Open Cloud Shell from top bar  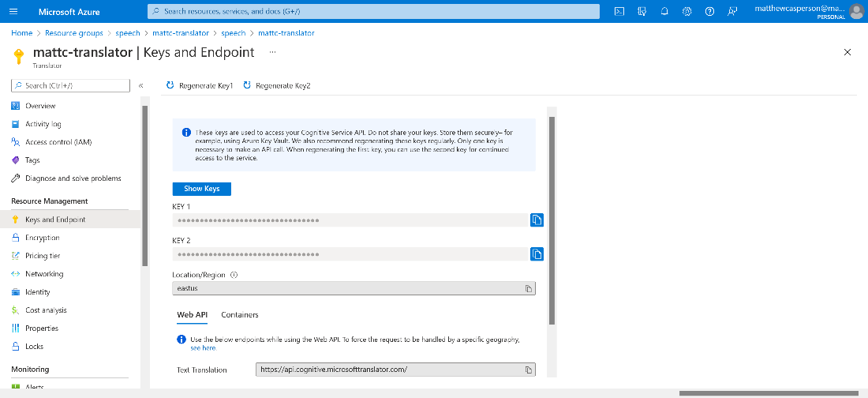[619, 11]
